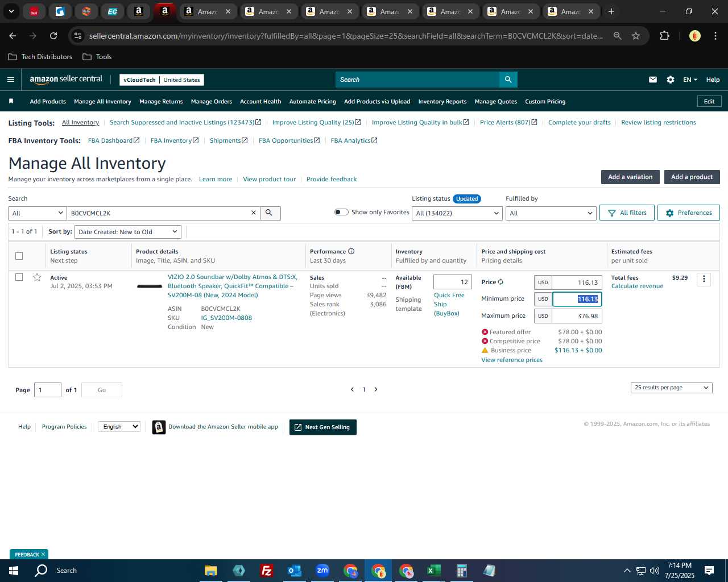This screenshot has width=728, height=582.
Task: Bookmark this page with the star icon
Action: click(x=636, y=36)
